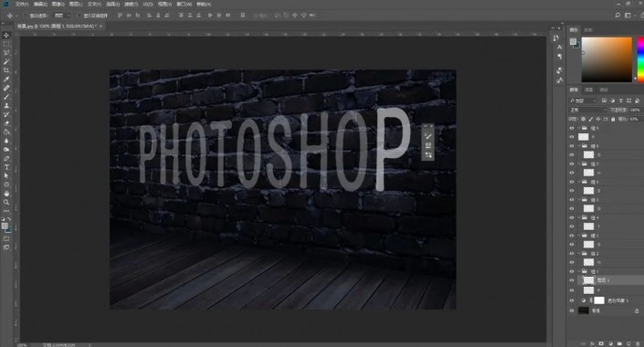Click the rainbow hue slider strip
Viewport: 644px width, 347px height.
pyautogui.click(x=640, y=59)
